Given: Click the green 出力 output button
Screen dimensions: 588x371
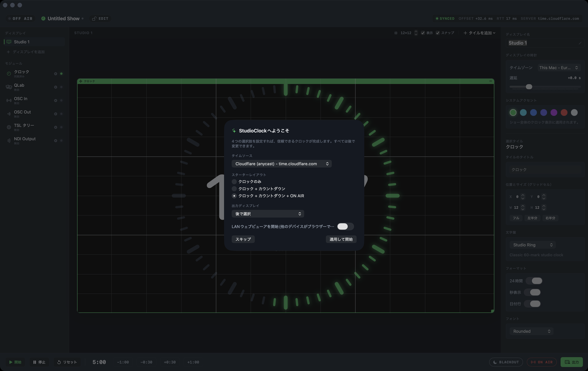Looking at the screenshot, I should click(571, 362).
